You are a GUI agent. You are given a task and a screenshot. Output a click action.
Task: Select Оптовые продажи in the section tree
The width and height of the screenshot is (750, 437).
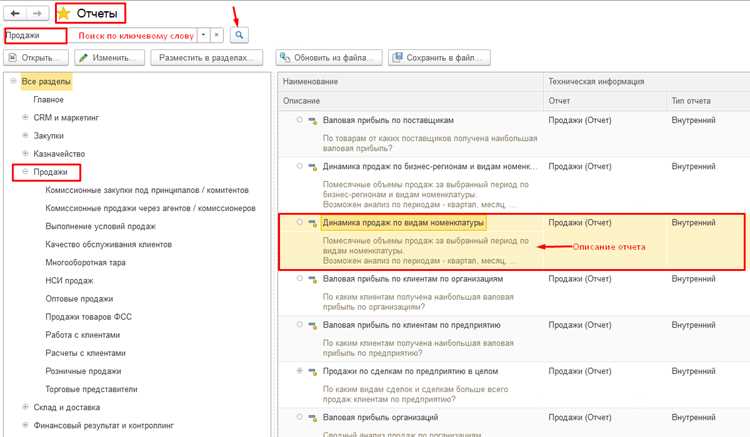(x=79, y=299)
